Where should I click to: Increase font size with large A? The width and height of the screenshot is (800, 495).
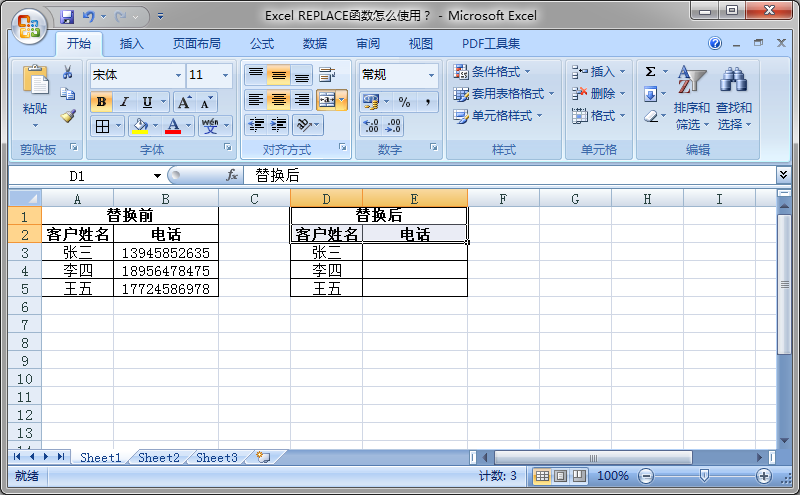pyautogui.click(x=184, y=102)
